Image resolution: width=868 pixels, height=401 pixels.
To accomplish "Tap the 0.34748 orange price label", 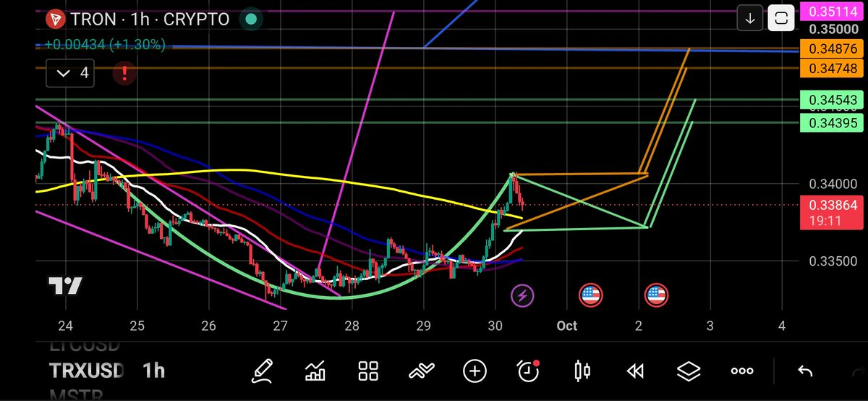I will click(833, 68).
